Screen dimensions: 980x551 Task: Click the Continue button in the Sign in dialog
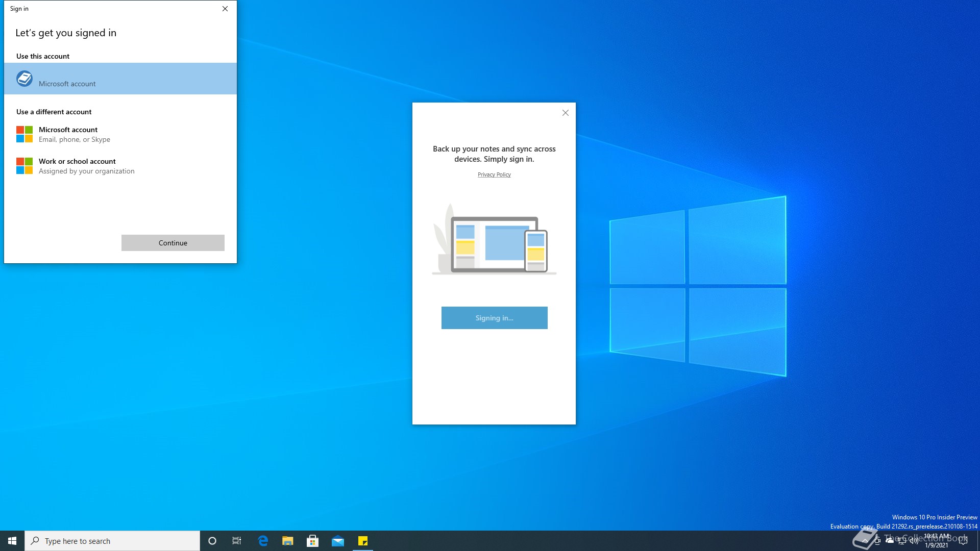pos(173,243)
